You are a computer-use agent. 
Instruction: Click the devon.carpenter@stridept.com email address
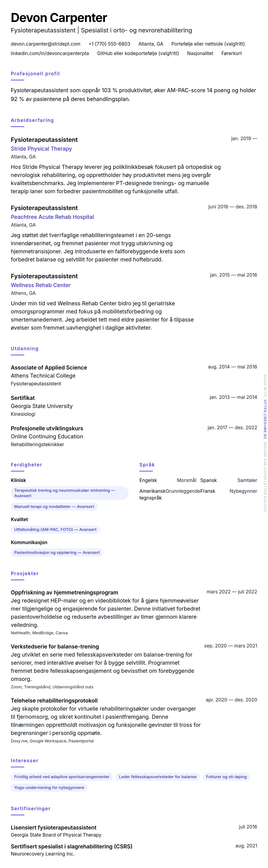point(45,44)
